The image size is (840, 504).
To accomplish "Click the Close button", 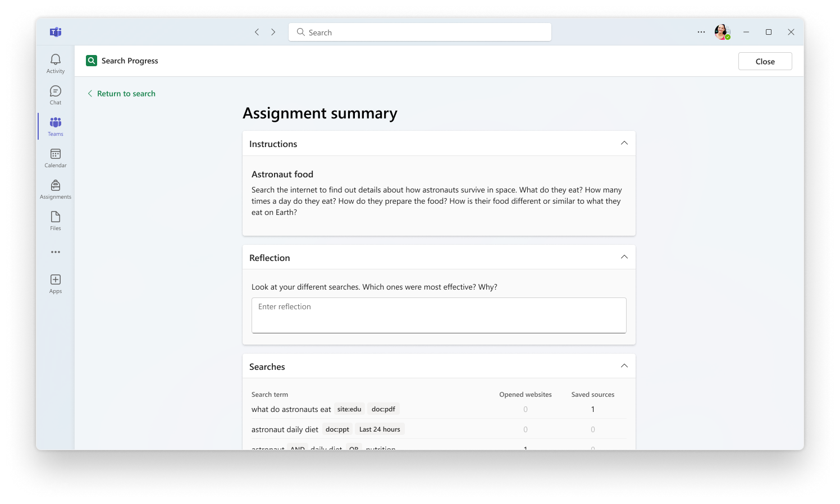I will click(x=765, y=61).
